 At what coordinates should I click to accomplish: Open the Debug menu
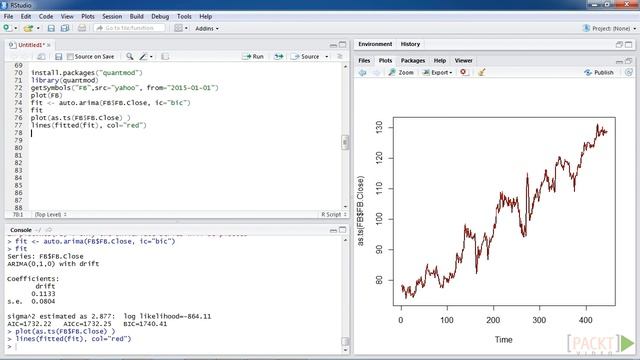[160, 16]
